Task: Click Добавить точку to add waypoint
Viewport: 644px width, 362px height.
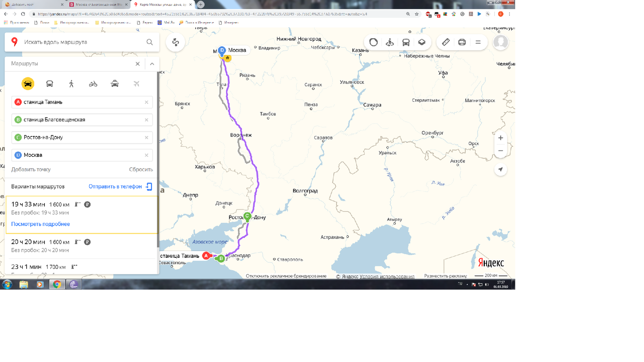Action: 31,169
